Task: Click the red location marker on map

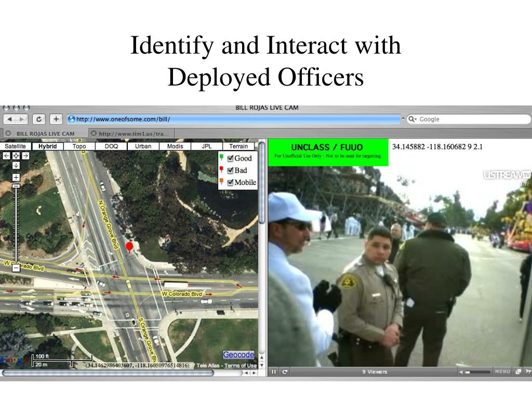Action: [x=129, y=247]
